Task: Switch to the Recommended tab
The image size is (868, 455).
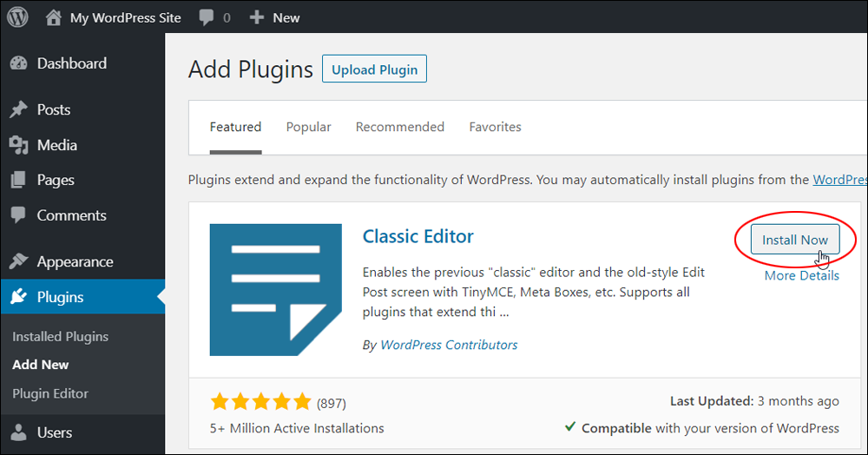Action: [399, 127]
